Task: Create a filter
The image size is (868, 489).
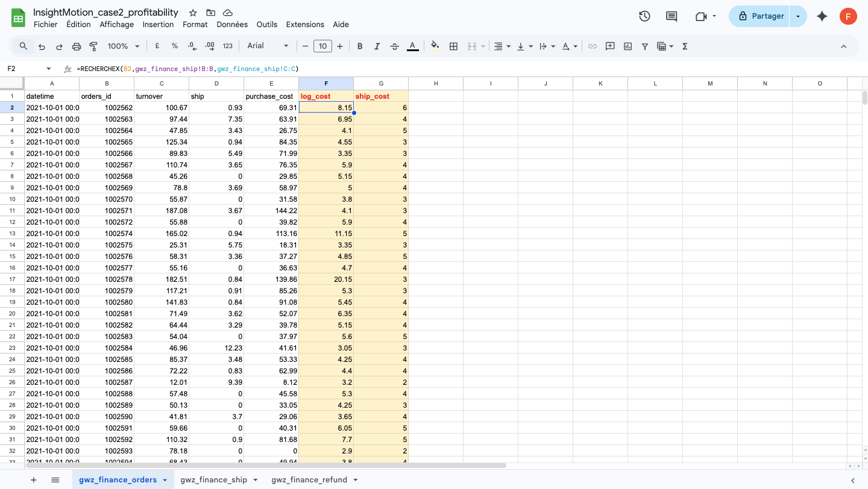Action: pyautogui.click(x=645, y=46)
